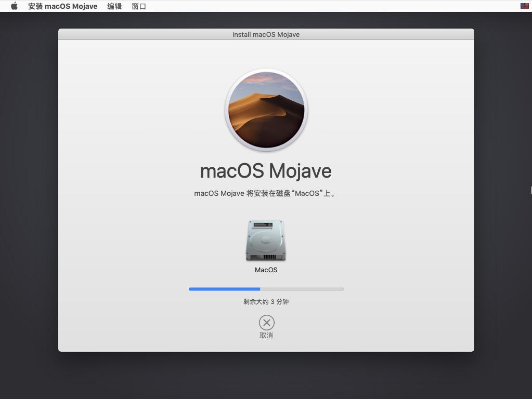Click the MacOS disk label text
Screen dimensions: 532x399
(266, 270)
